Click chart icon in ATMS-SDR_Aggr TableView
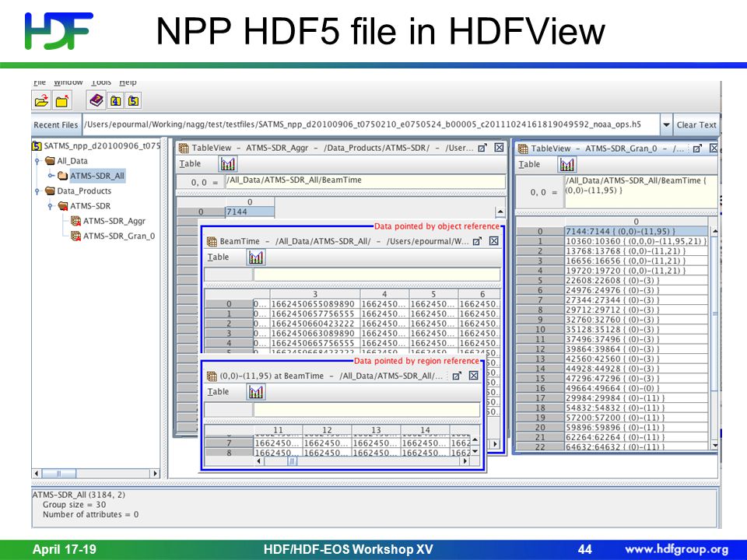747x560 pixels. tap(228, 164)
